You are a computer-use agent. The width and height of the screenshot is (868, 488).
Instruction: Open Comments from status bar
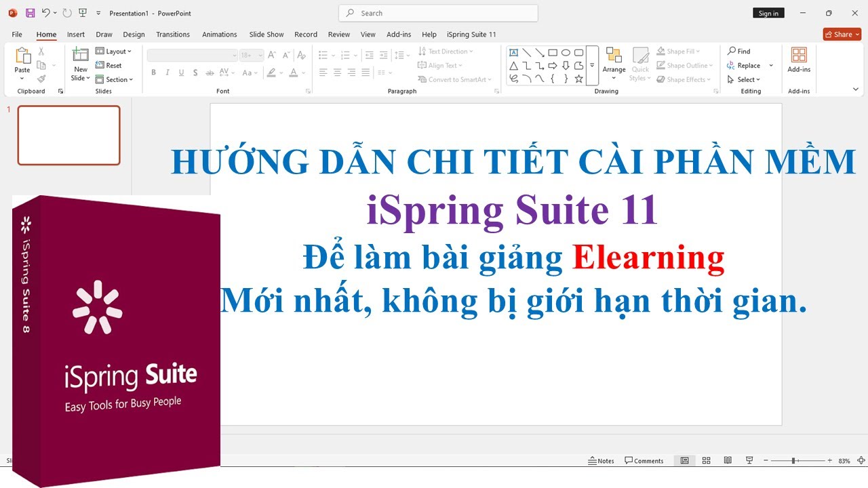tap(644, 461)
